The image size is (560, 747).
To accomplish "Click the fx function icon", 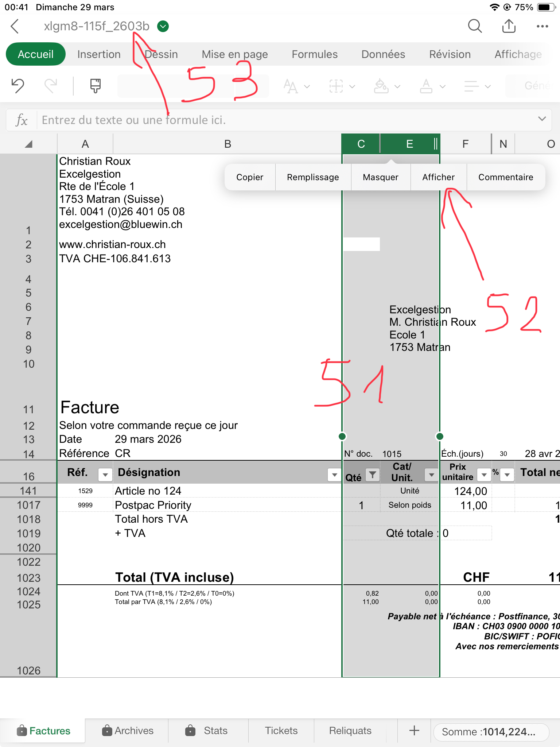I will pos(22,120).
